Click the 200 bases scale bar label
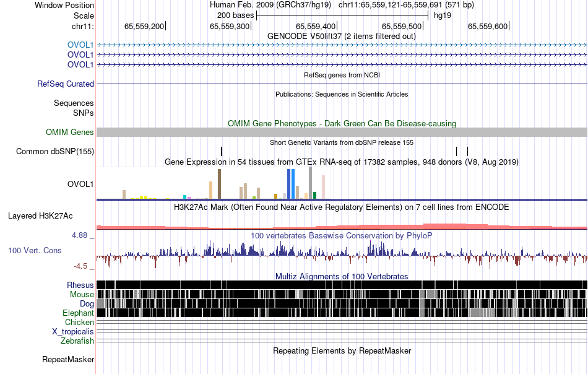This screenshot has height=374, width=588. coord(235,15)
